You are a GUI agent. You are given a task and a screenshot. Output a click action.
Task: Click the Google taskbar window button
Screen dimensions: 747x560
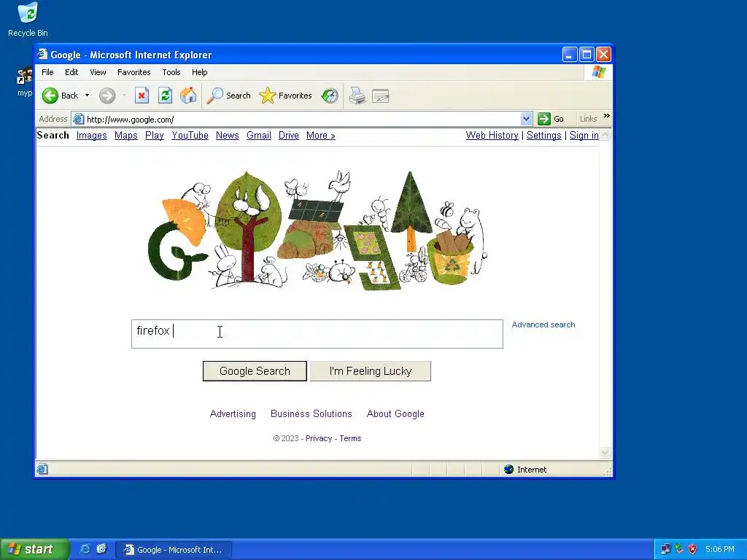(x=174, y=550)
